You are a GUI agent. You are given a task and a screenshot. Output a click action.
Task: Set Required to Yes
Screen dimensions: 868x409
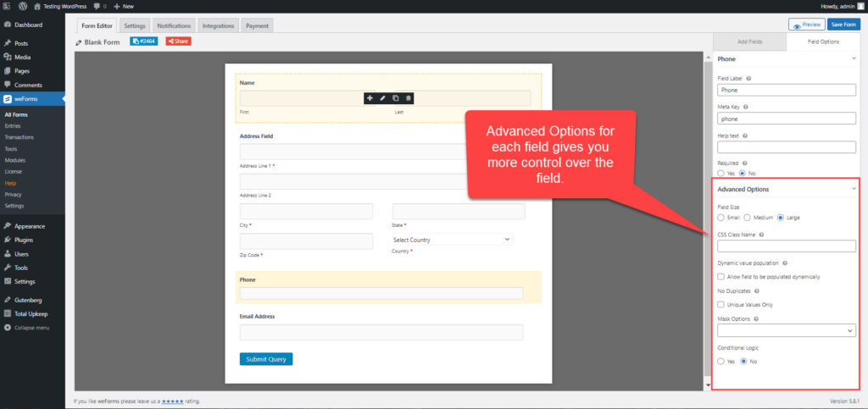(721, 173)
